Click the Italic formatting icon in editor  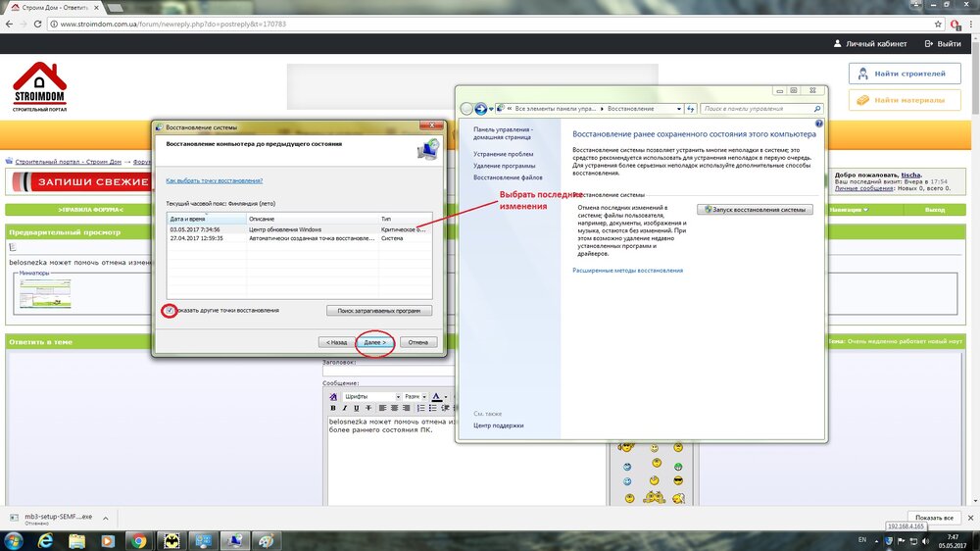345,408
